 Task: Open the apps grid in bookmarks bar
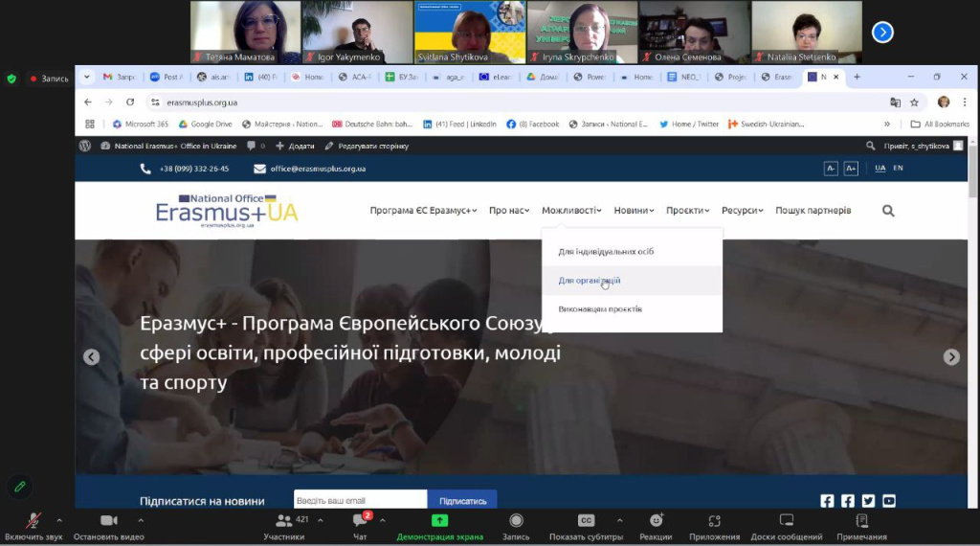click(90, 124)
